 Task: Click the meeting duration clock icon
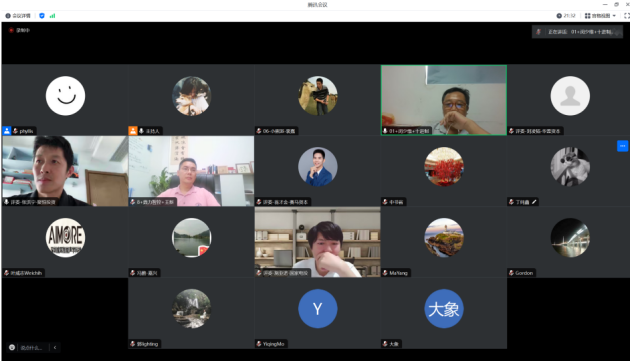pyautogui.click(x=559, y=16)
